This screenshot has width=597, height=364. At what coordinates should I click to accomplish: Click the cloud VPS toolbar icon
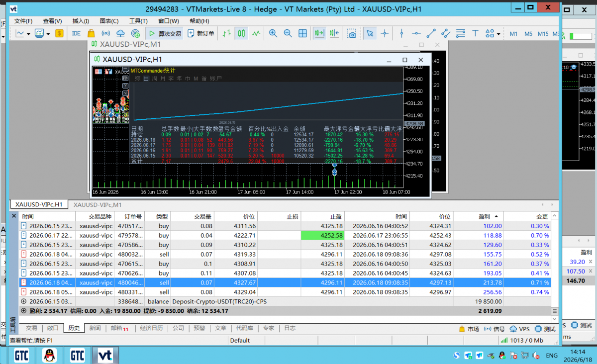click(120, 33)
